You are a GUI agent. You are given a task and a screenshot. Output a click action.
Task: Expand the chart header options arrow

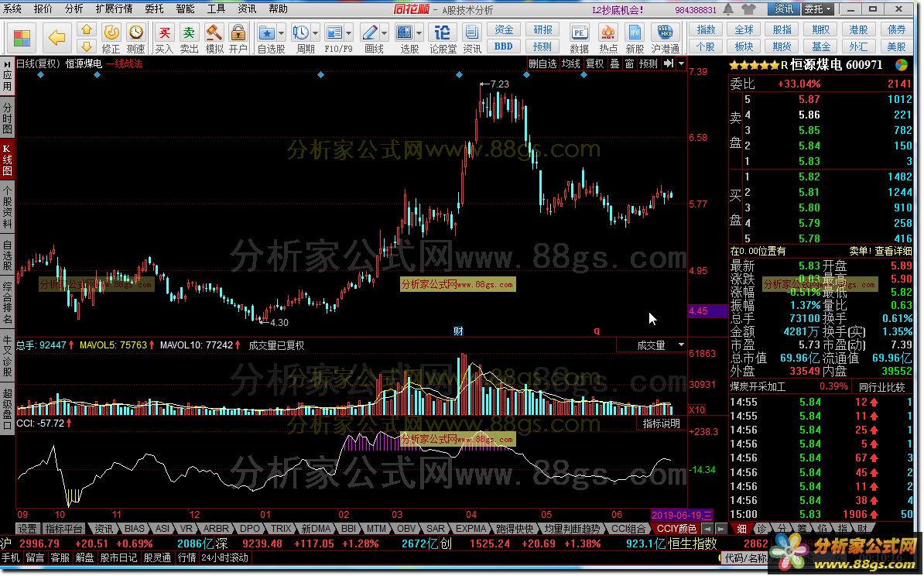pos(681,63)
